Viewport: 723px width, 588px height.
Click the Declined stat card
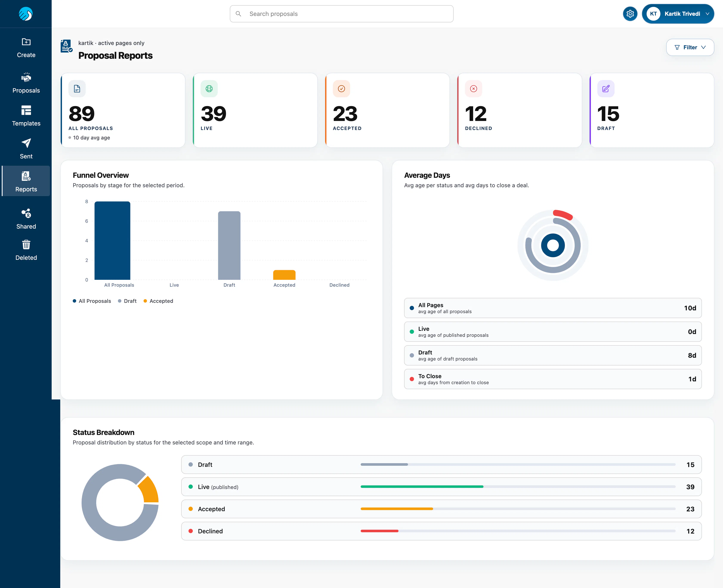coord(519,110)
